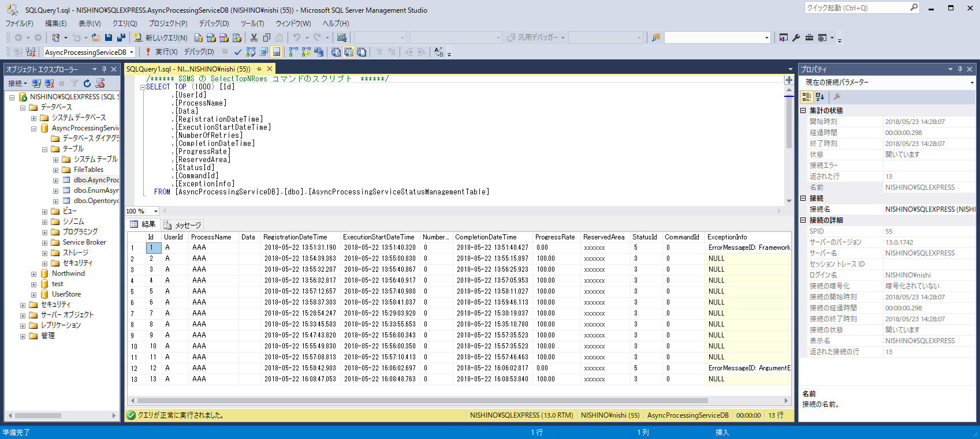Click the Open File folder icon

[96, 37]
